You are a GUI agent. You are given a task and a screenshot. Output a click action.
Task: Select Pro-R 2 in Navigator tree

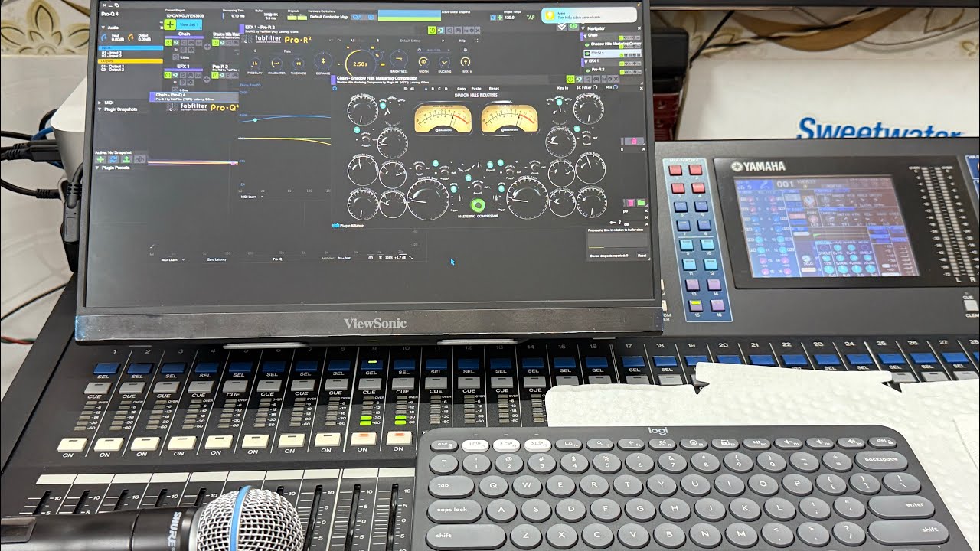coord(598,70)
